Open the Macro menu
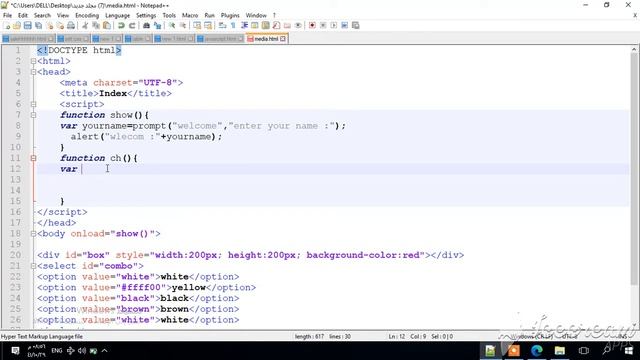 coord(190,16)
